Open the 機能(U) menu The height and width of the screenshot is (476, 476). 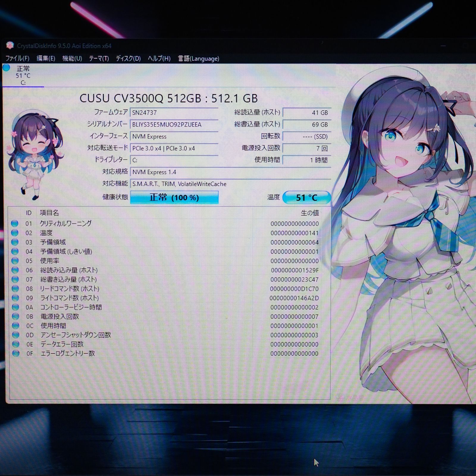[72, 58]
